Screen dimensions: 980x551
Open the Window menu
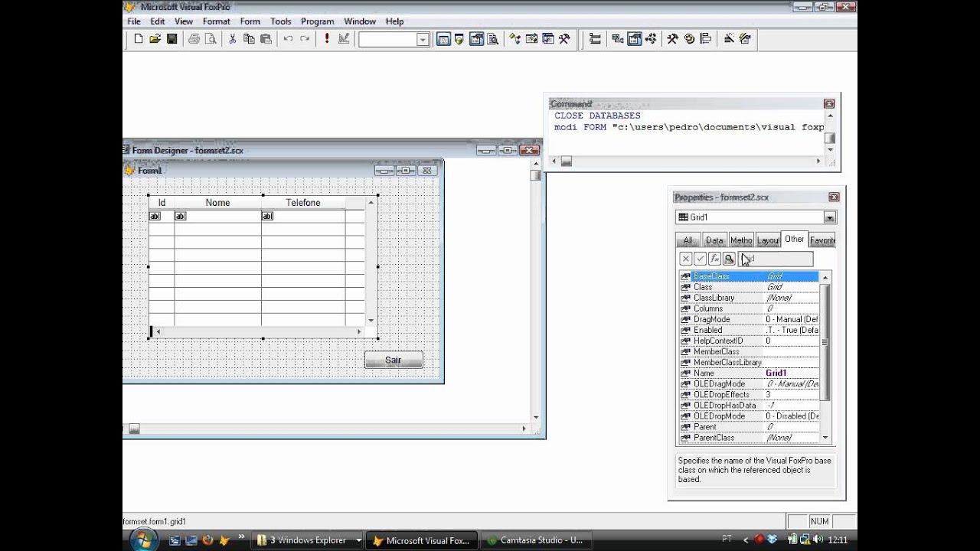(x=360, y=21)
